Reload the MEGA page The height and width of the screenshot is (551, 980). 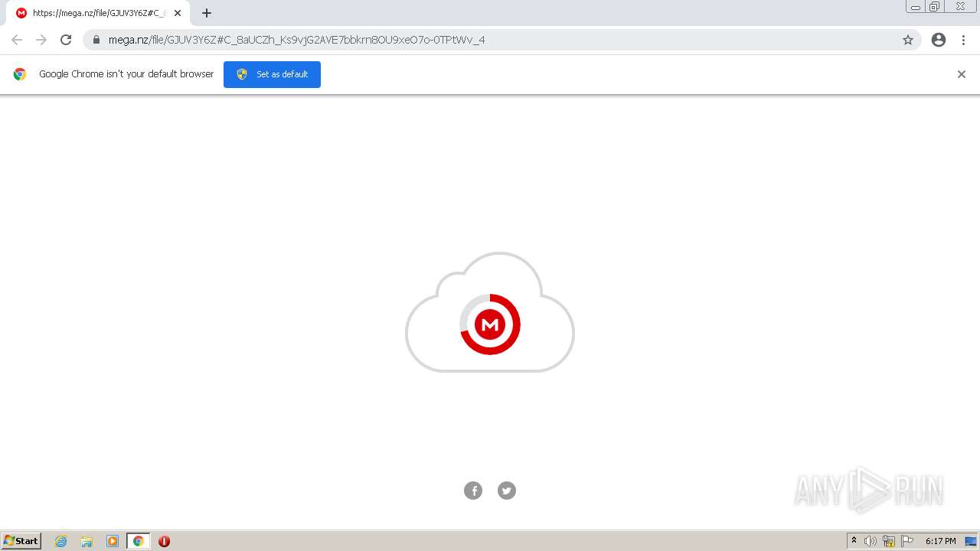(66, 40)
